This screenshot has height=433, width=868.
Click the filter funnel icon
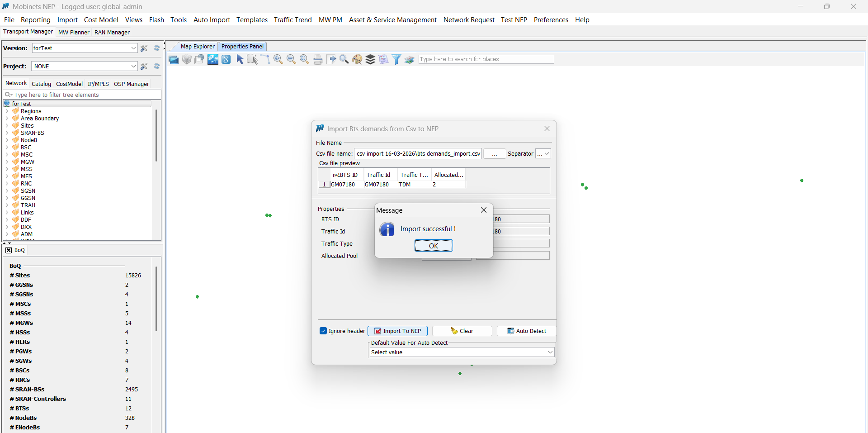396,60
